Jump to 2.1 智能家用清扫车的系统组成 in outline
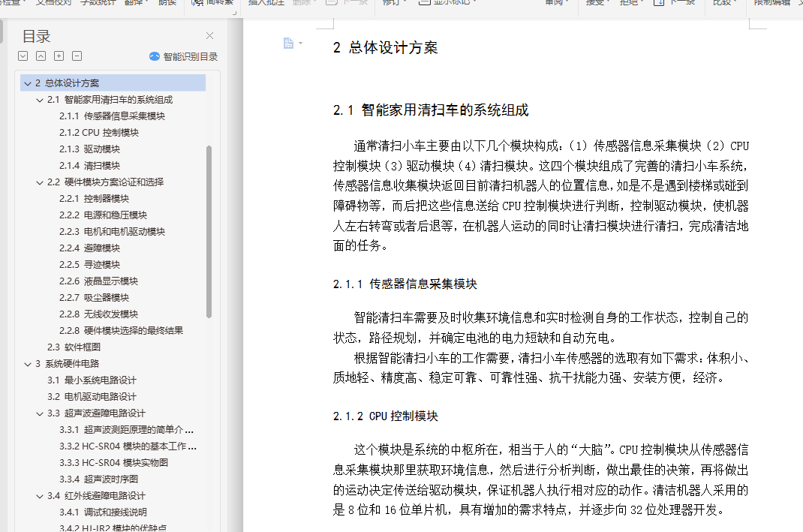Image resolution: width=803 pixels, height=532 pixels. click(x=110, y=99)
